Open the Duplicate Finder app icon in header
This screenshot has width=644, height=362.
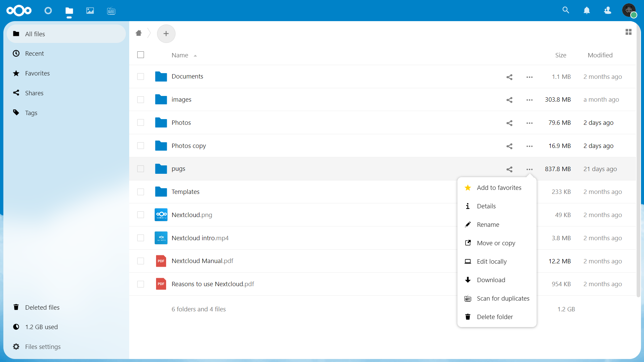pos(111,11)
